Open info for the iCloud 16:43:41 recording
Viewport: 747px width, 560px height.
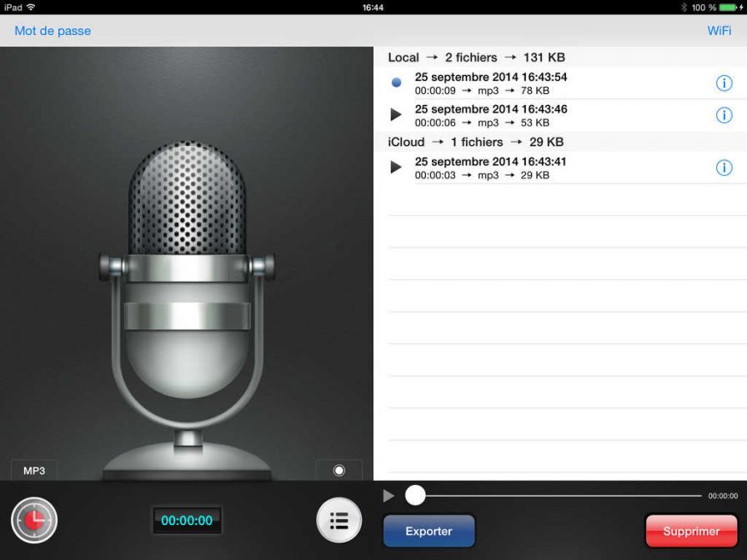pyautogui.click(x=724, y=167)
